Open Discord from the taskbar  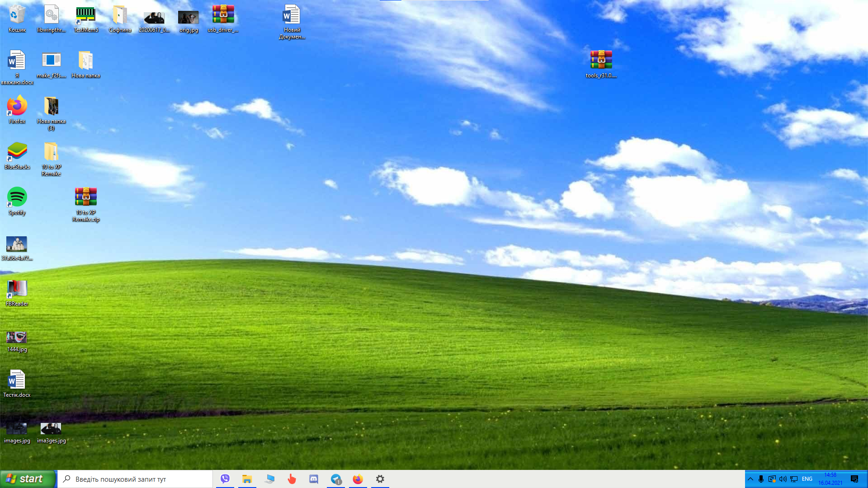314,479
